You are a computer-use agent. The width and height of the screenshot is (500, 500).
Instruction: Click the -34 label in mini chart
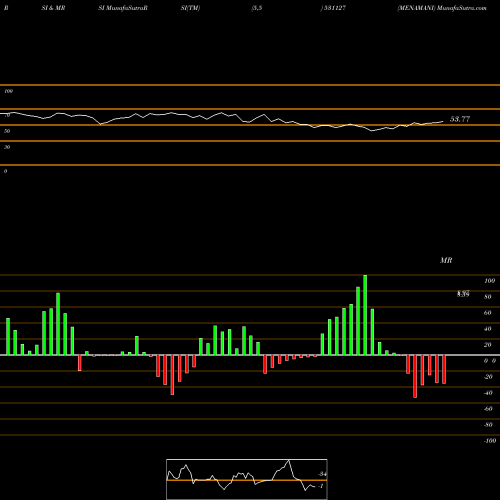(x=322, y=474)
